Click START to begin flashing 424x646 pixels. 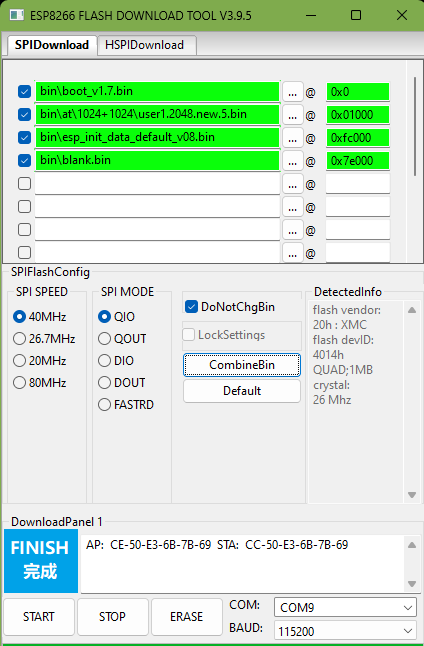coord(39,616)
